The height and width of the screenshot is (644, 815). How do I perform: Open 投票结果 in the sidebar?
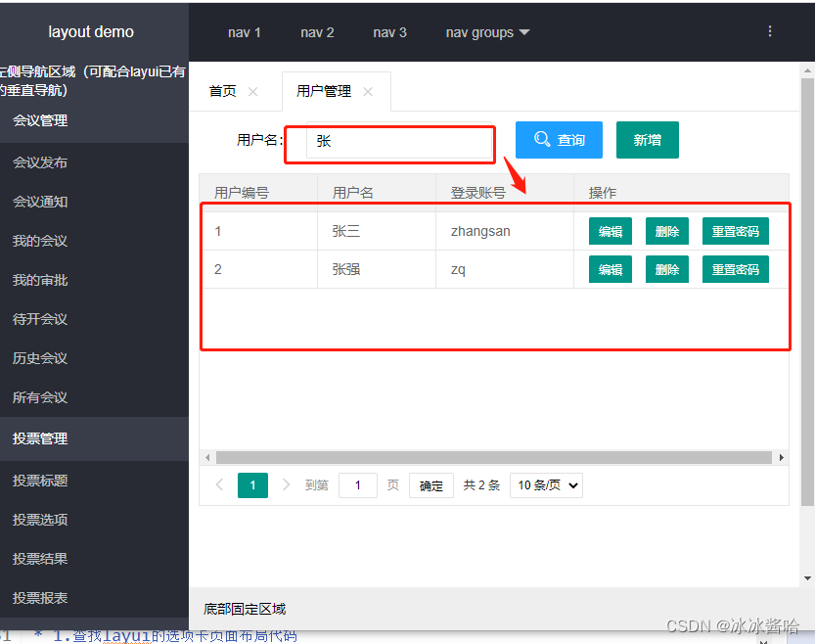94,559
